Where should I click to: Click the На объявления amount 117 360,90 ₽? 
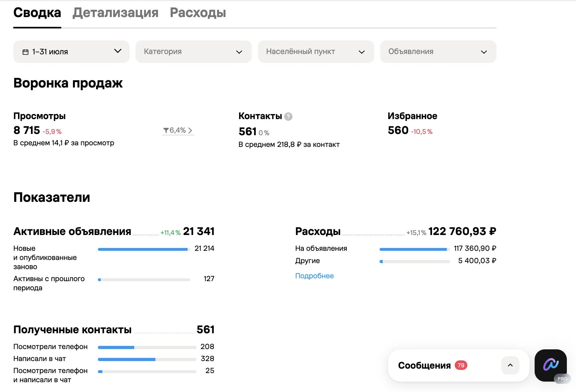point(475,248)
